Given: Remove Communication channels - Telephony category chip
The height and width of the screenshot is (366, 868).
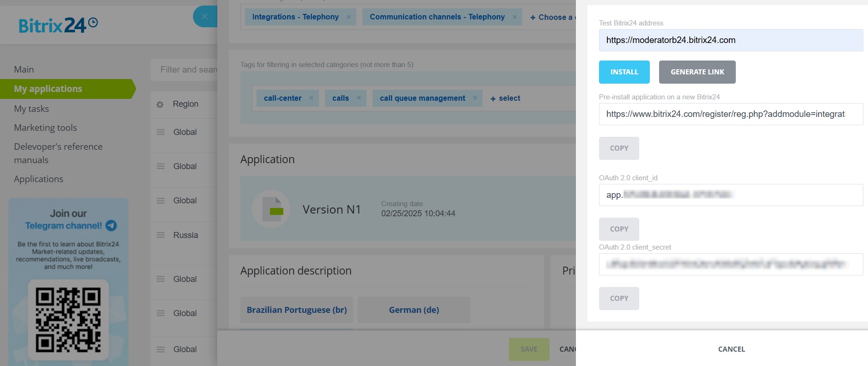Looking at the screenshot, I should (x=514, y=17).
